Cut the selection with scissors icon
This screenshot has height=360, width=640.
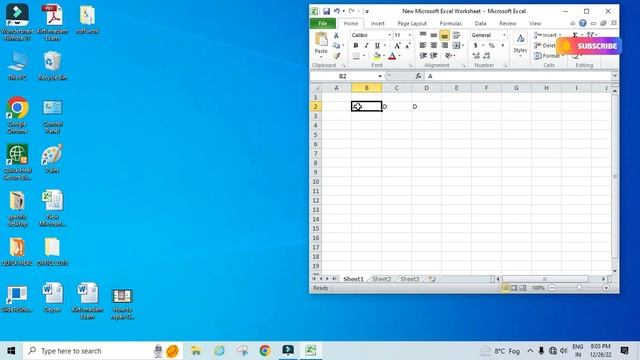[x=336, y=36]
